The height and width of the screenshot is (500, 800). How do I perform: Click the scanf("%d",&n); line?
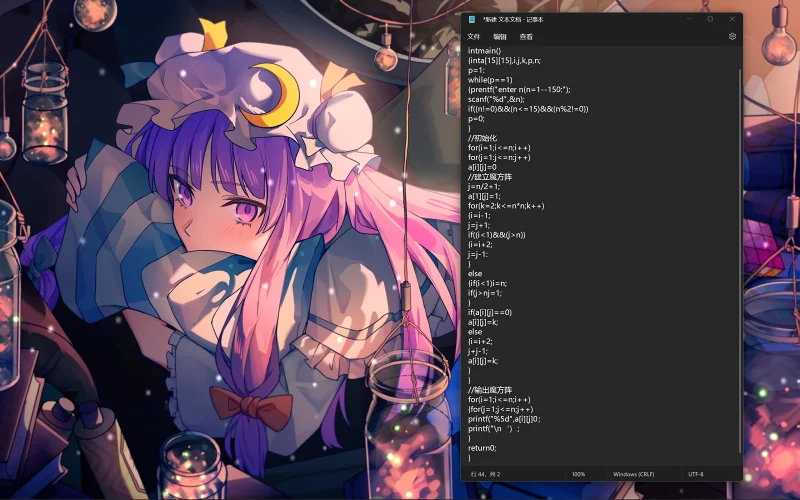point(496,99)
